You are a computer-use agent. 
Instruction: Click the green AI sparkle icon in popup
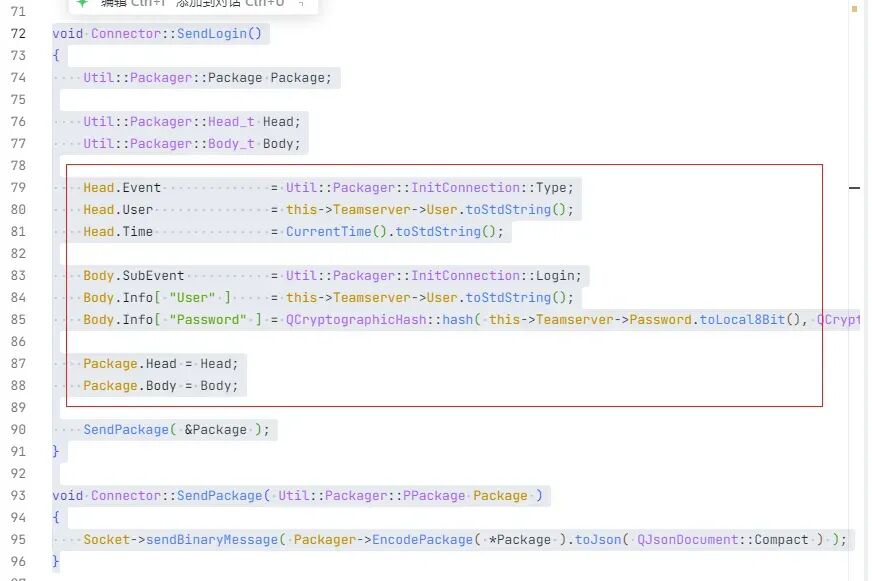point(82,3)
